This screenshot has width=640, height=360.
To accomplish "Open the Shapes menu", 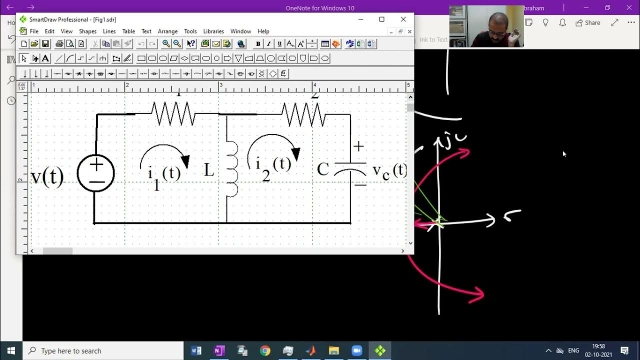I will 88,31.
